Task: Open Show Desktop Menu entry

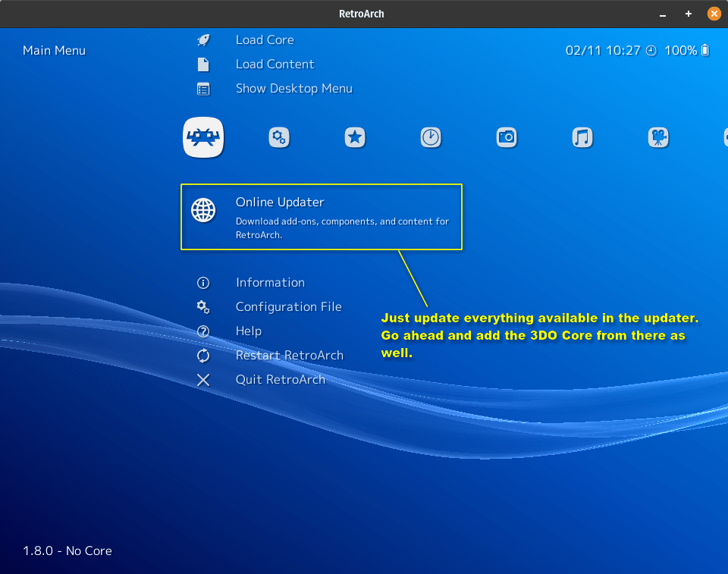Action: pos(293,89)
